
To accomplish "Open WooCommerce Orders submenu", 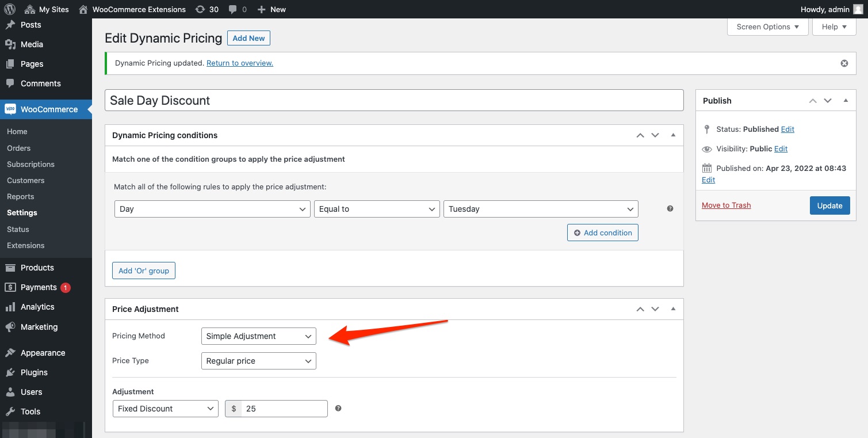I will click(x=19, y=148).
